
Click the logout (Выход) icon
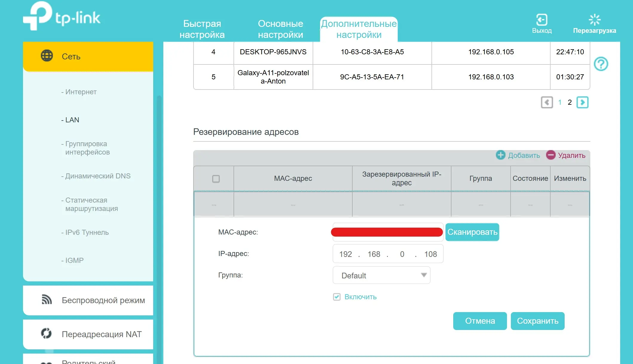542,20
